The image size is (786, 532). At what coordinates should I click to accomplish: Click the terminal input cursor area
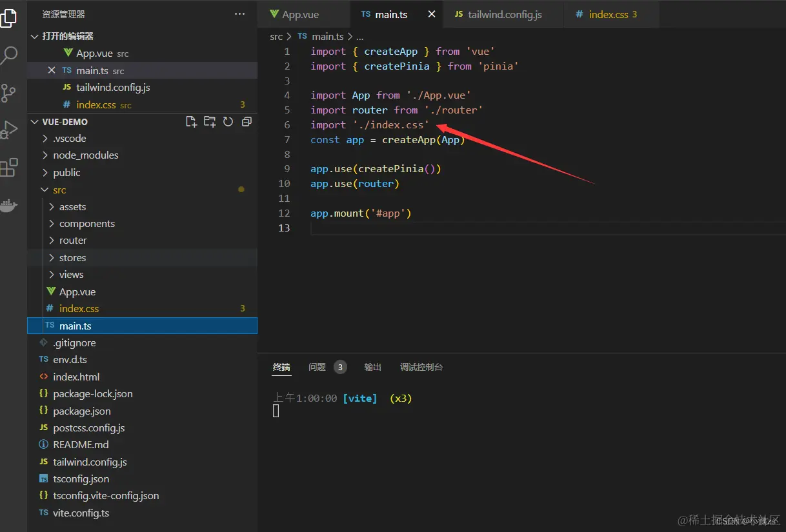point(276,411)
